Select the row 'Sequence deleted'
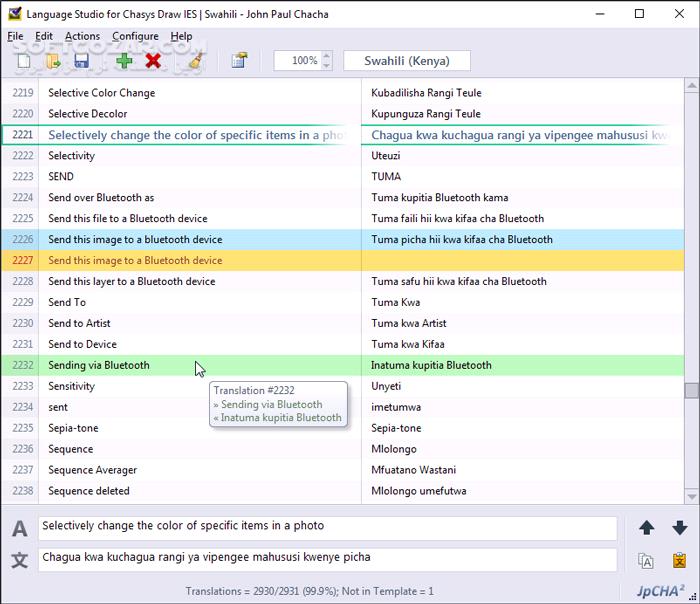 click(x=343, y=491)
